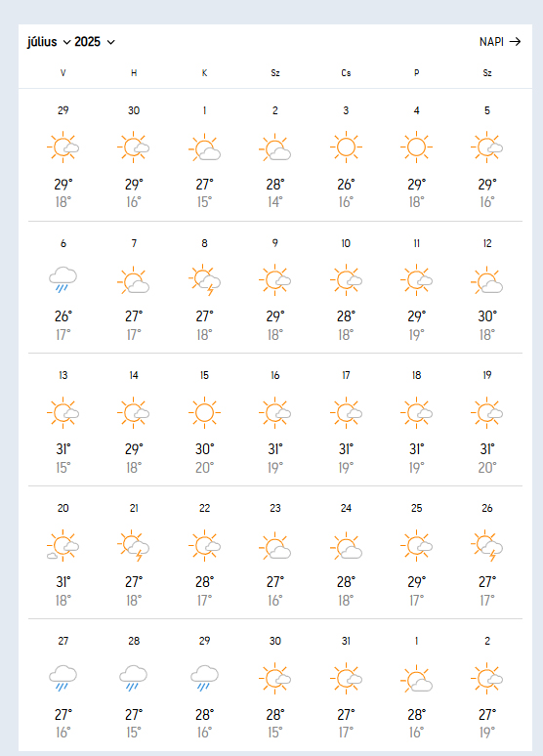
Task: Click the clear sun icon for July 15
Action: (204, 413)
